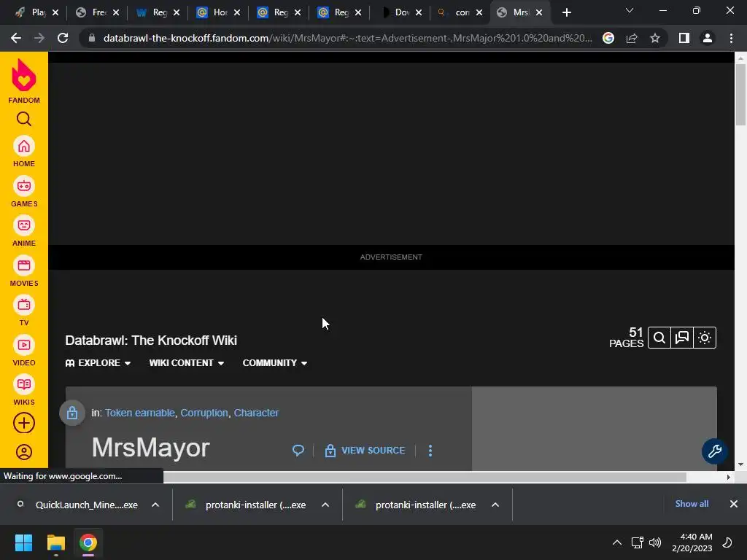Open the TV section in sidebar
Screen dimensions: 747x560
tap(24, 311)
